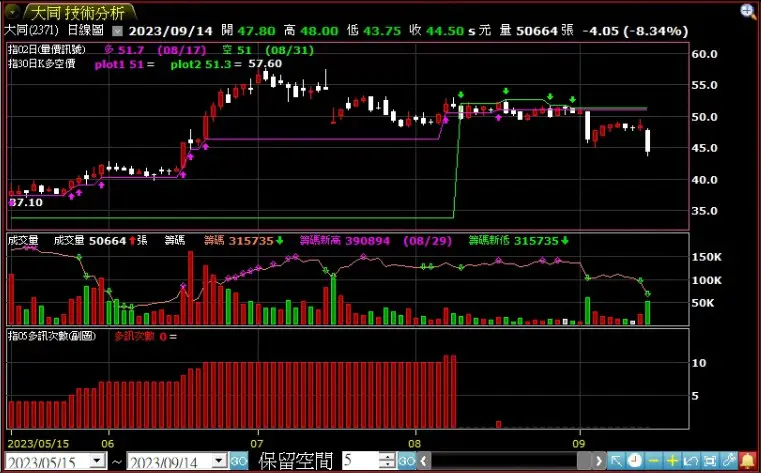761x473 pixels.
Task: Click the horizontal chart scrollbar track
Action: coord(511,461)
